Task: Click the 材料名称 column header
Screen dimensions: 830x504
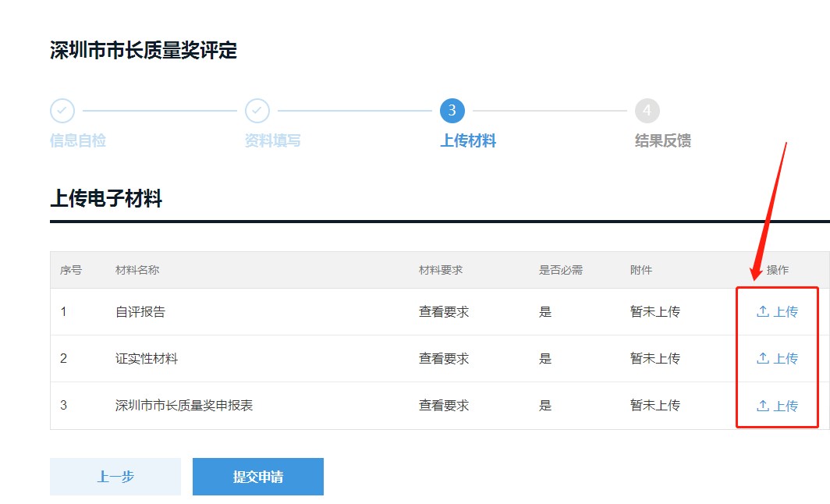Action: pyautogui.click(x=137, y=270)
